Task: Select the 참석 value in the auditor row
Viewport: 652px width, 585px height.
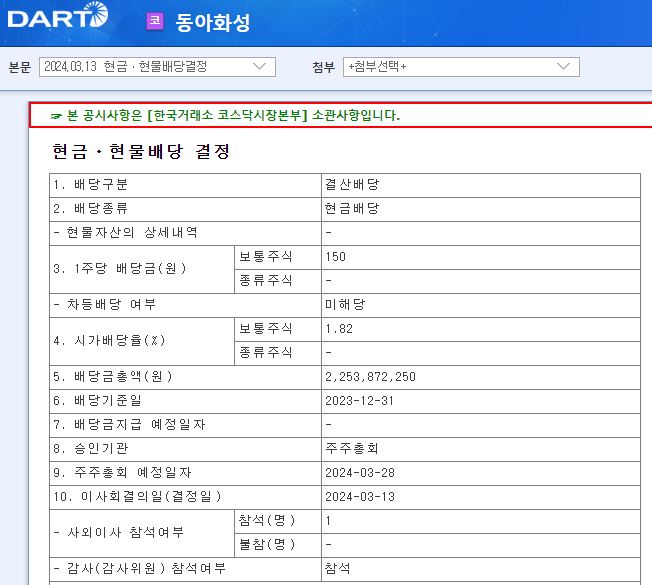Action: (338, 569)
